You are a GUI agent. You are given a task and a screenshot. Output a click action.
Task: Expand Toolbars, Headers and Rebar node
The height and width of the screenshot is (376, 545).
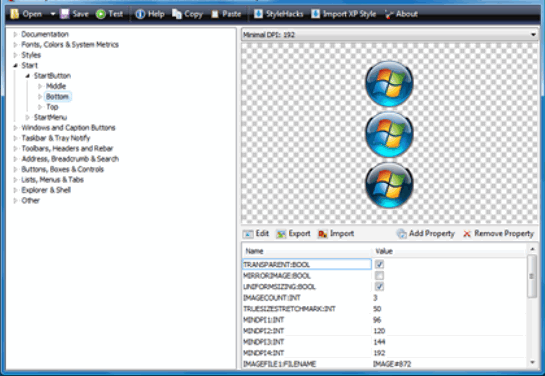coord(15,149)
